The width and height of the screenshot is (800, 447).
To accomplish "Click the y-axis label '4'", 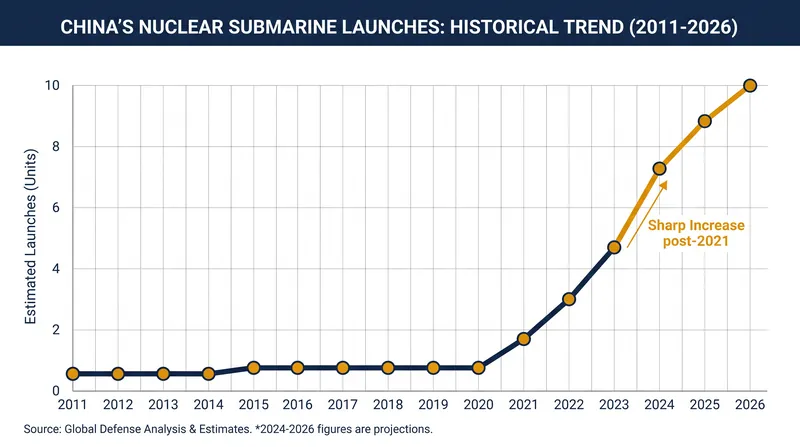I will click(56, 269).
